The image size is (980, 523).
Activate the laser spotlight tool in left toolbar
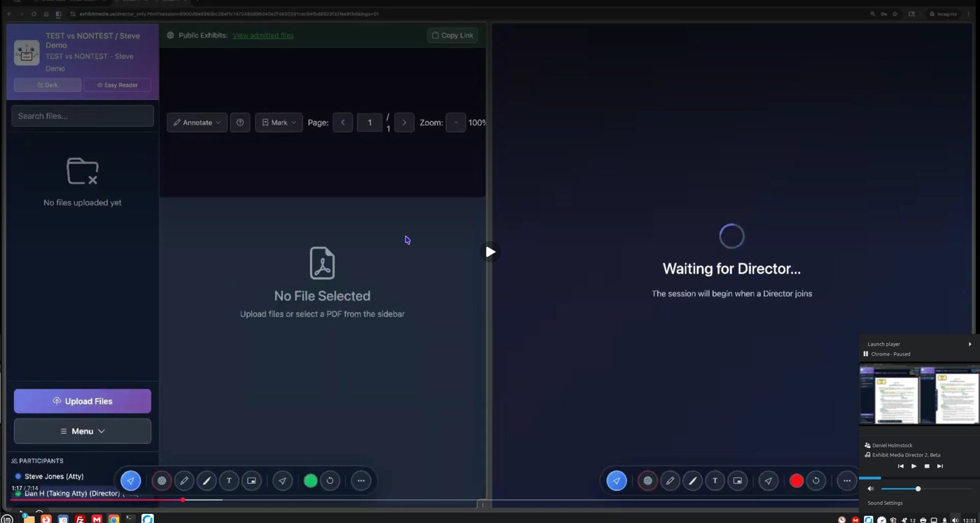[162, 481]
